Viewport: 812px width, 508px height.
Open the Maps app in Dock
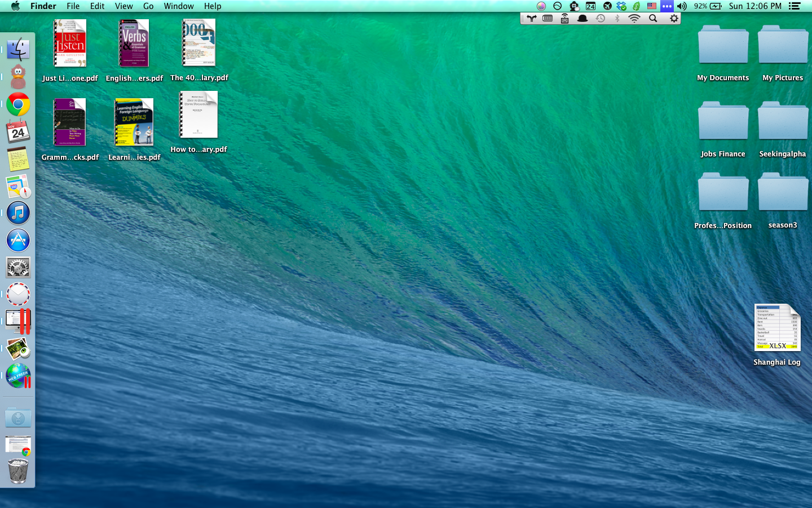tap(18, 186)
